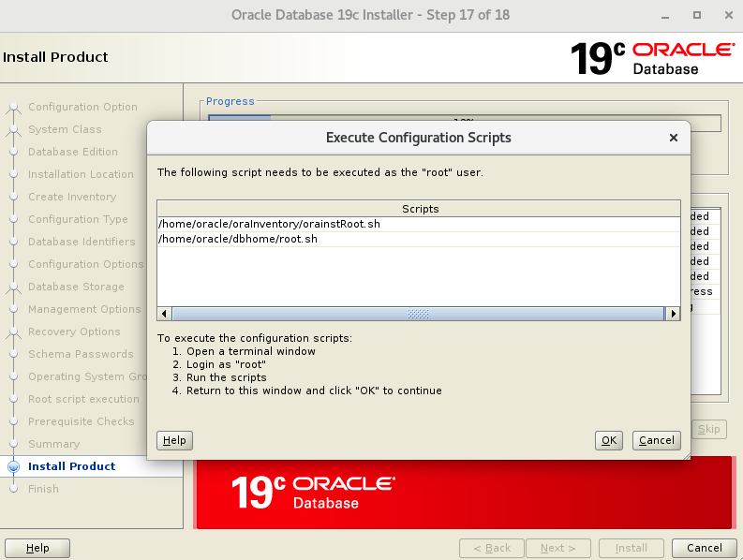Select Create Inventory step in sidebar

click(72, 197)
